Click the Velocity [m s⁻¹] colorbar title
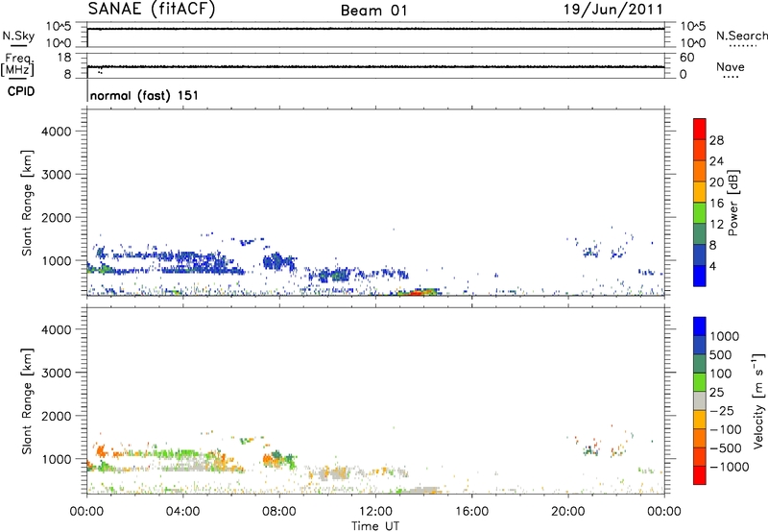Viewport: 768px width, 532px height. [x=758, y=400]
